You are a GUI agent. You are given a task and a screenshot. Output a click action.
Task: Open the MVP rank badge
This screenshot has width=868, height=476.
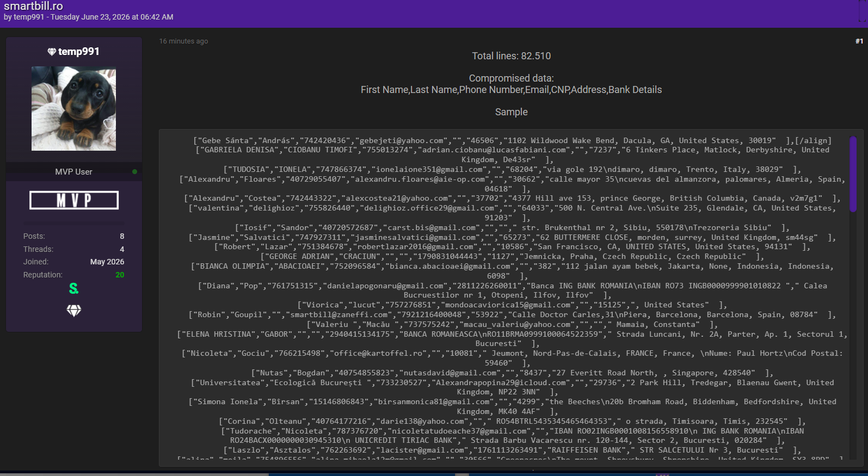coord(74,200)
